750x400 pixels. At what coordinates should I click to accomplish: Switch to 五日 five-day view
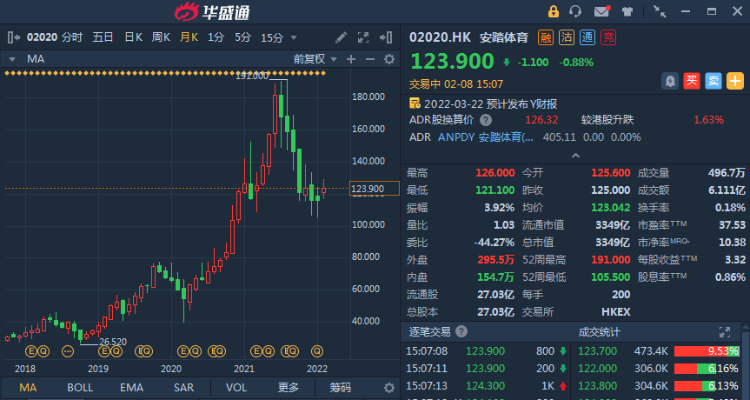point(103,37)
